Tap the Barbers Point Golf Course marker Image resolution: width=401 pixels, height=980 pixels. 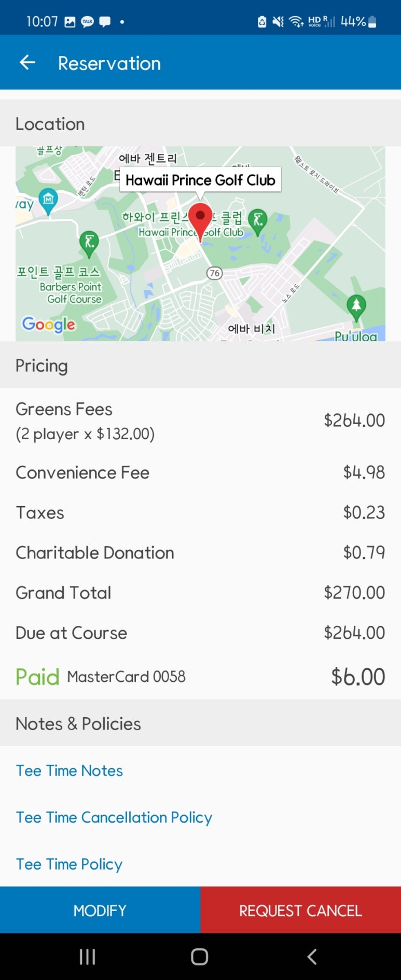coord(89,242)
